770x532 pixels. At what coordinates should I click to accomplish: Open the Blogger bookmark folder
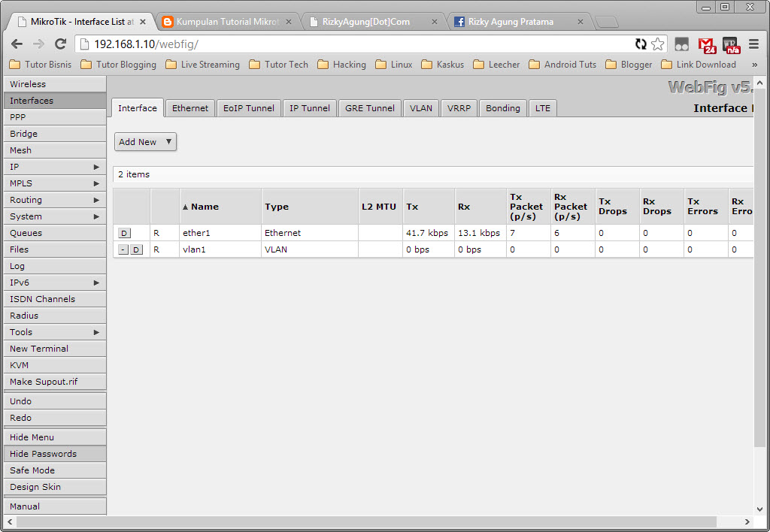(x=629, y=65)
